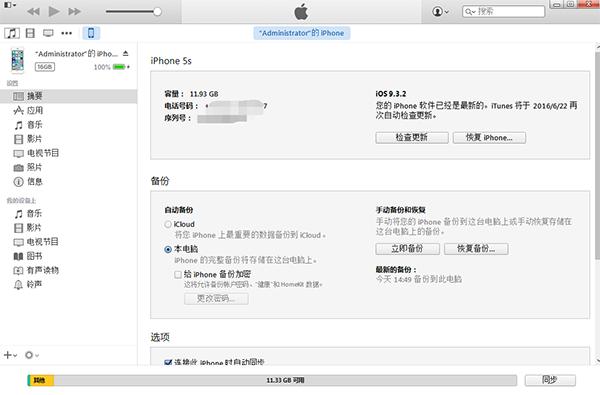Open the iTunes mini menu icon at top-left
The height and width of the screenshot is (395, 600).
(10, 5)
